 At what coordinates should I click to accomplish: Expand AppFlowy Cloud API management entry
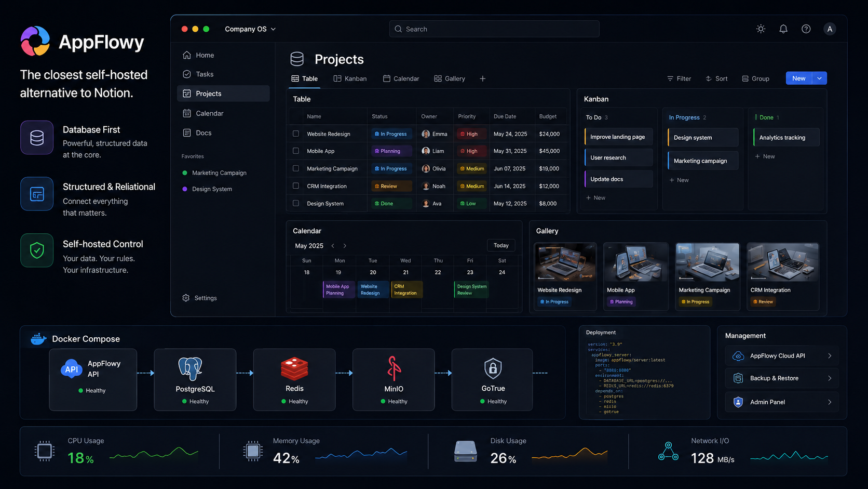pos(782,356)
